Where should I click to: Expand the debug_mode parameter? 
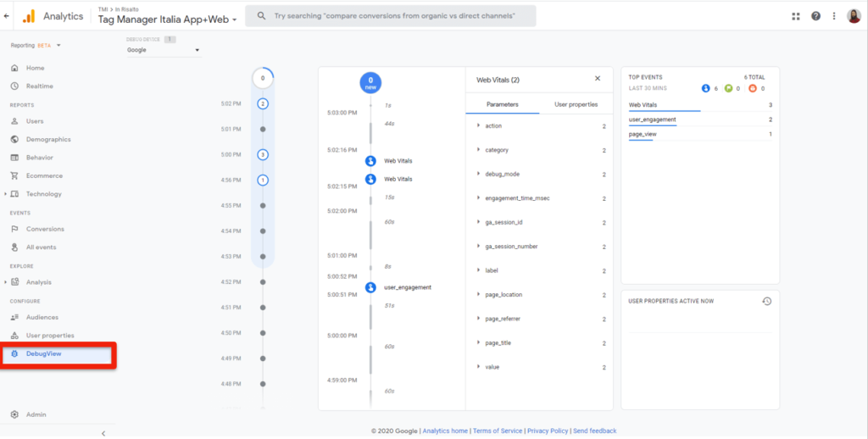[x=478, y=174]
